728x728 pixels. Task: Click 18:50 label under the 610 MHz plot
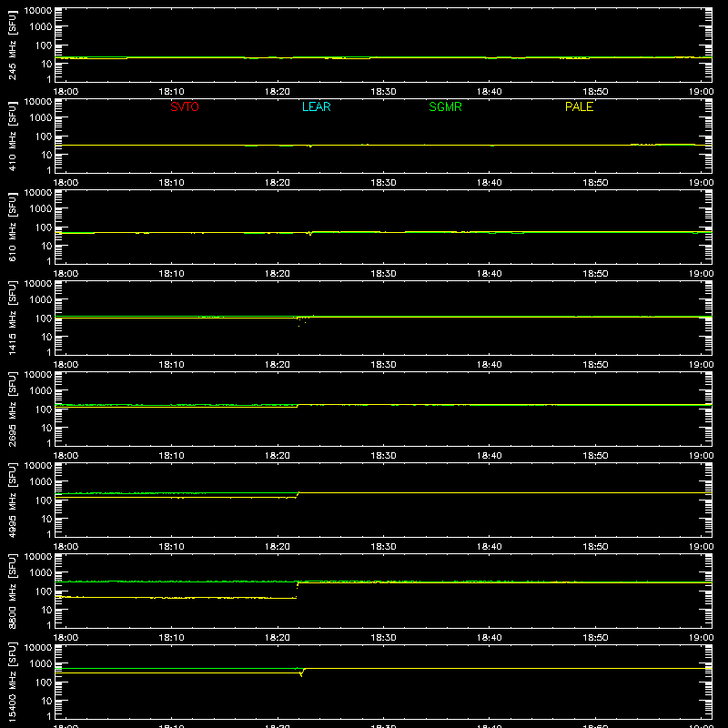(x=596, y=274)
